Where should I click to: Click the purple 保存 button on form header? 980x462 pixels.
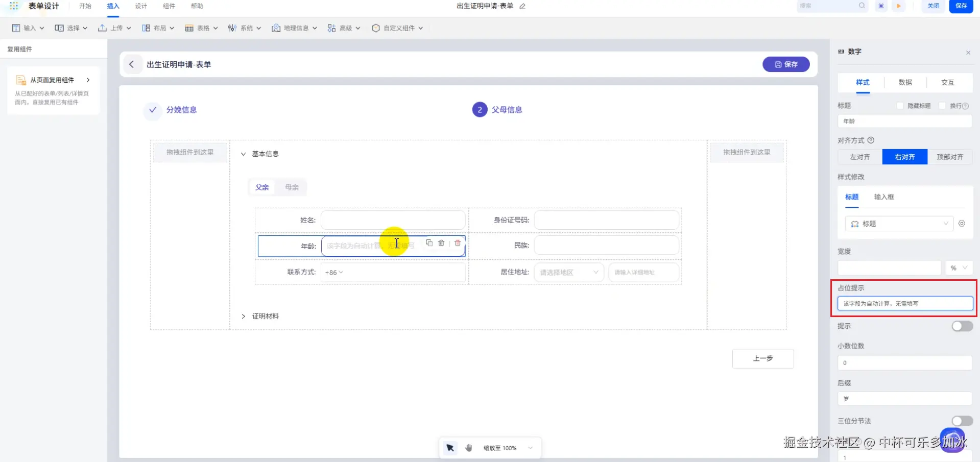pos(786,64)
